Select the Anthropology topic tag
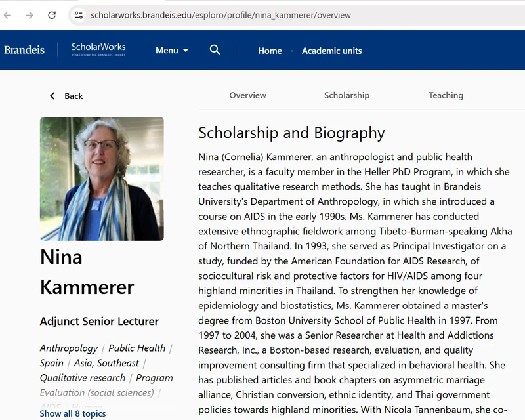The width and height of the screenshot is (525, 420). (x=69, y=348)
